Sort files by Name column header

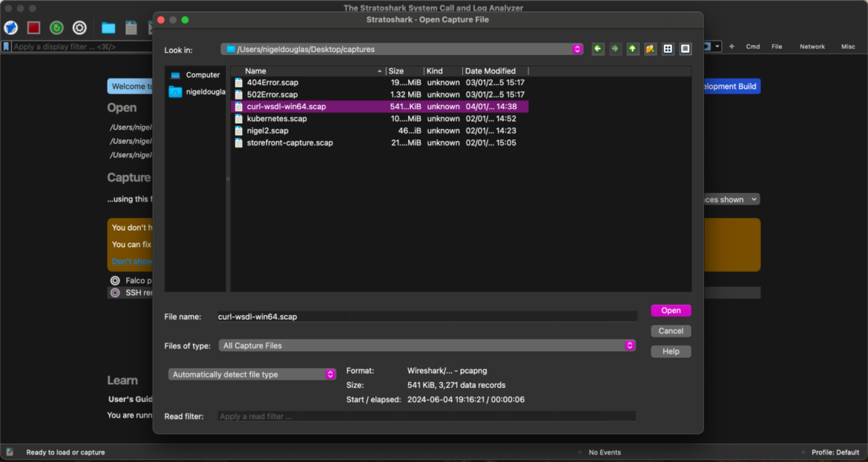tap(308, 71)
